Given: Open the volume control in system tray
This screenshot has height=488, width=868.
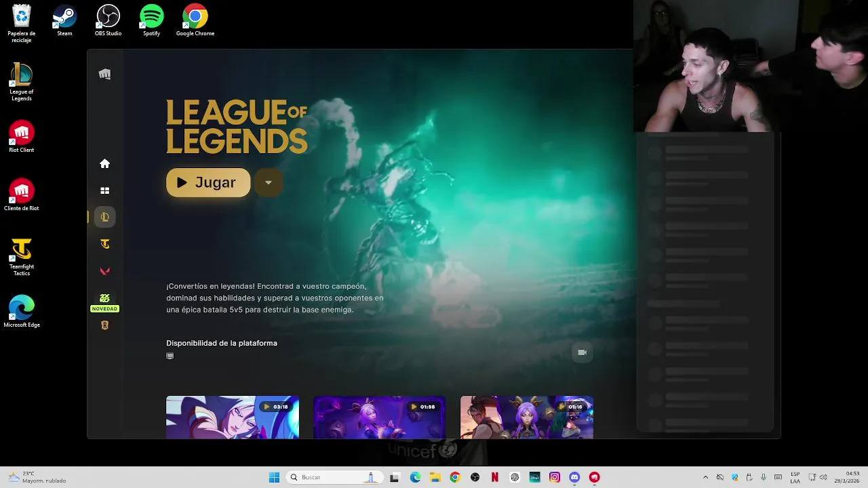Looking at the screenshot, I should pos(823,477).
